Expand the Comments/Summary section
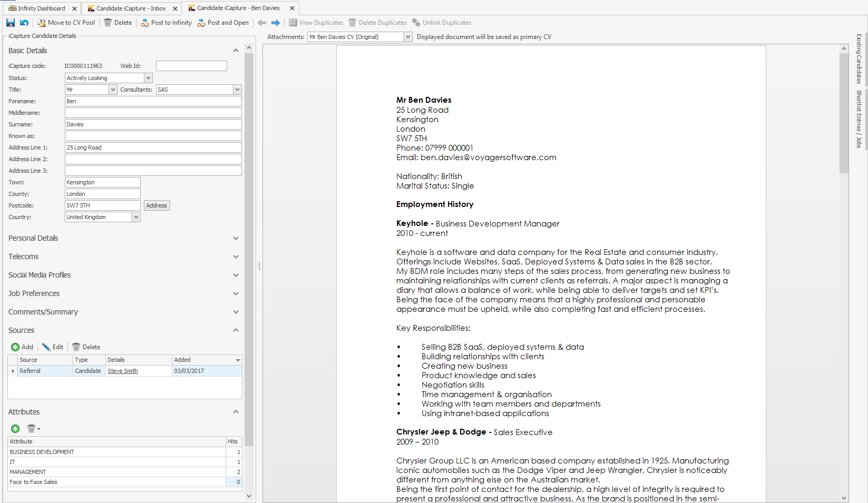Image resolution: width=868 pixels, height=503 pixels. coord(236,312)
